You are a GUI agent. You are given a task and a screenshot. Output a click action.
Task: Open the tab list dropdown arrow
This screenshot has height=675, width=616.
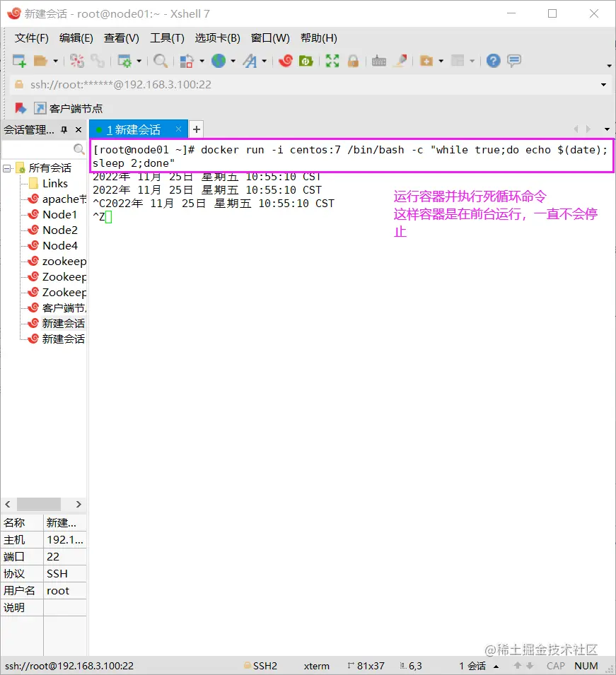pyautogui.click(x=607, y=129)
